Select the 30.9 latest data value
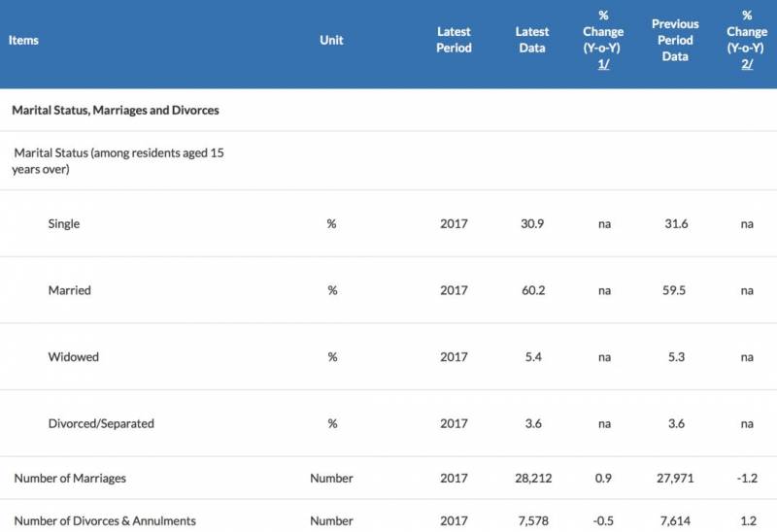This screenshot has height=532, width=777. pyautogui.click(x=531, y=223)
